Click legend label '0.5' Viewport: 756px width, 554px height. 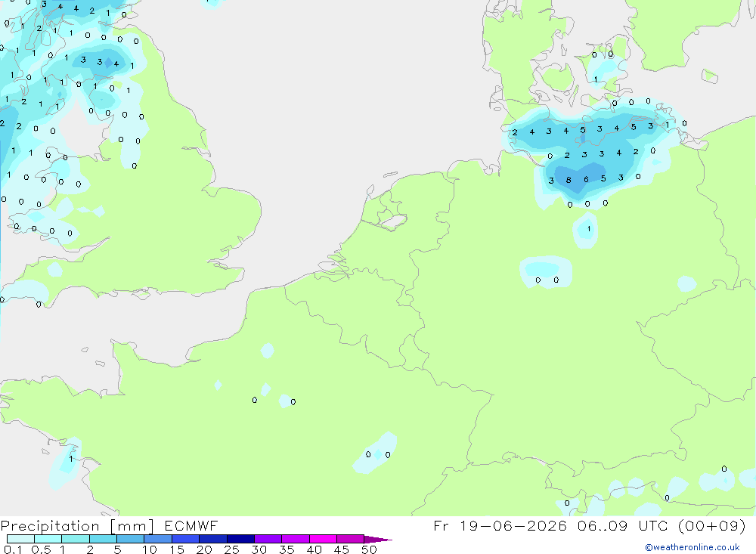coord(41,549)
